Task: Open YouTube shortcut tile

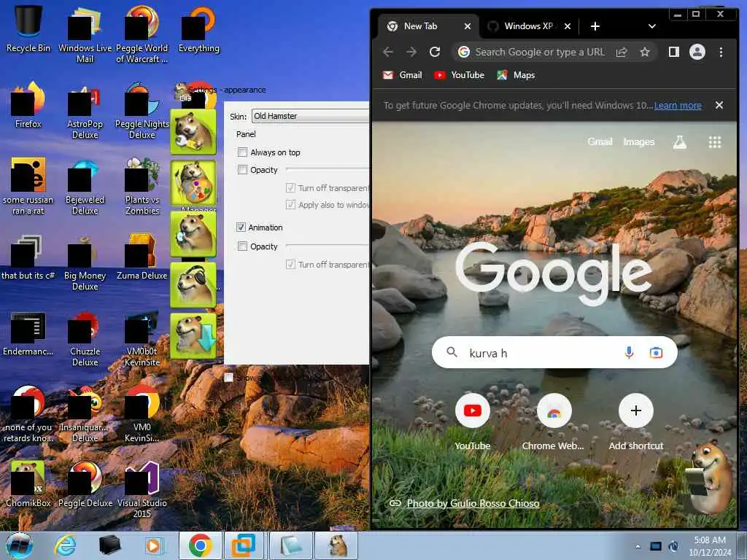Action: (472, 421)
